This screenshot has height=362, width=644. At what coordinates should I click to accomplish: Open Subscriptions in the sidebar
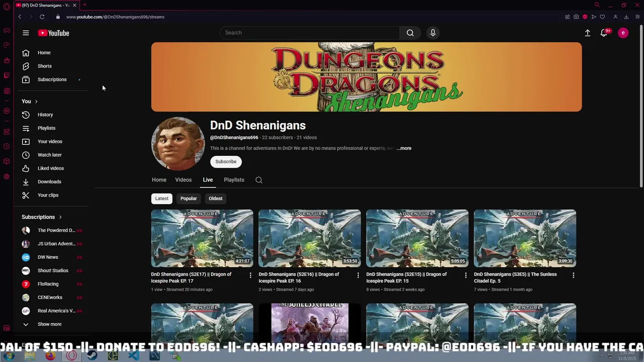[x=51, y=79]
